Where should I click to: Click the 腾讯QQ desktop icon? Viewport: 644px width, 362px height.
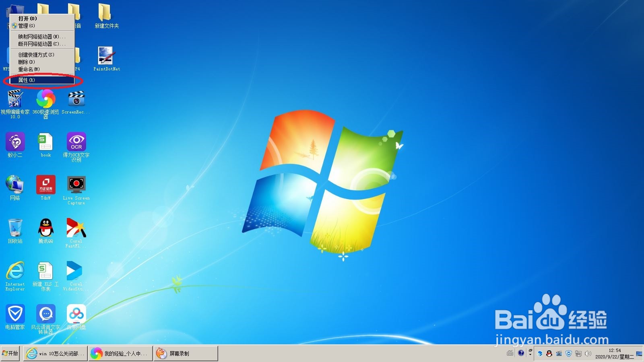pyautogui.click(x=45, y=230)
